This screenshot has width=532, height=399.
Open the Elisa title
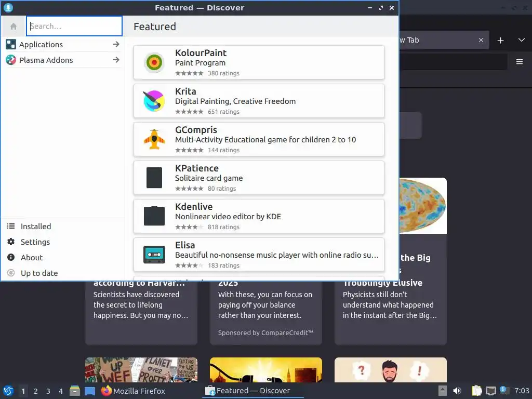[x=185, y=245]
